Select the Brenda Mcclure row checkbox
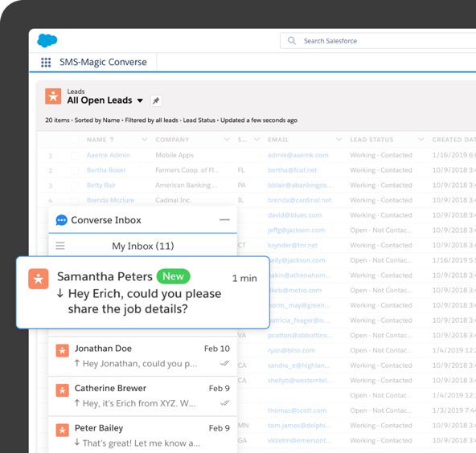Screen dimensions: 476x453 click(75, 201)
